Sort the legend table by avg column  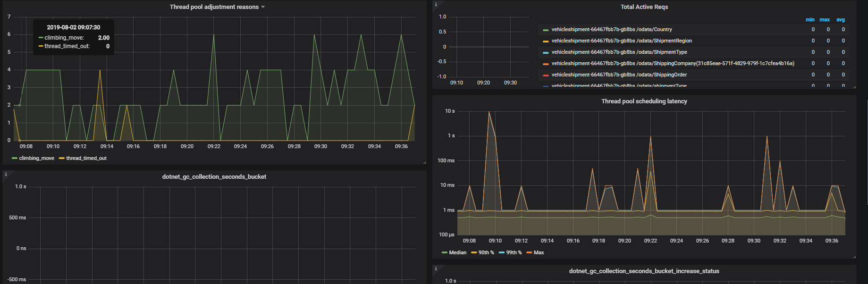click(841, 20)
